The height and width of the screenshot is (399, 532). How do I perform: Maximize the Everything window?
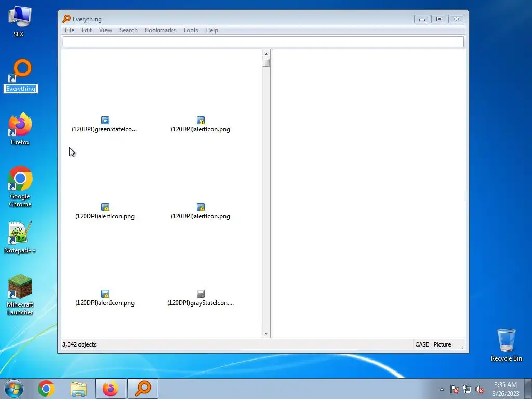point(439,19)
